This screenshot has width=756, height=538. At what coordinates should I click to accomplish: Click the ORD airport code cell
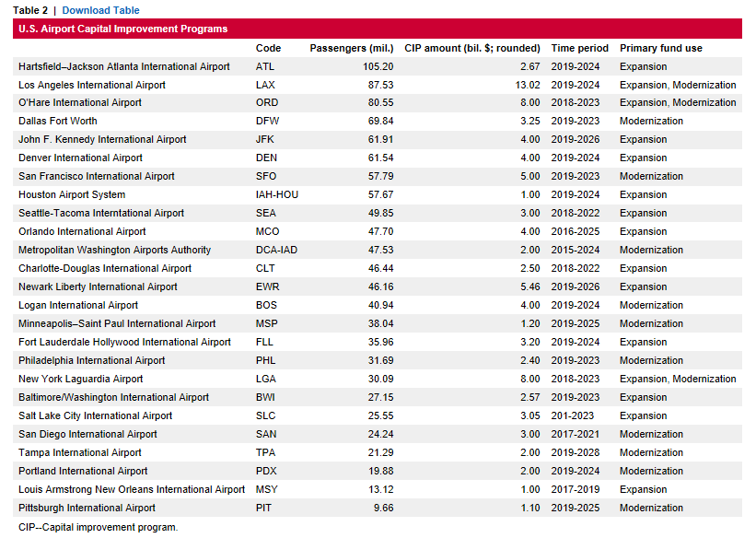pyautogui.click(x=267, y=103)
